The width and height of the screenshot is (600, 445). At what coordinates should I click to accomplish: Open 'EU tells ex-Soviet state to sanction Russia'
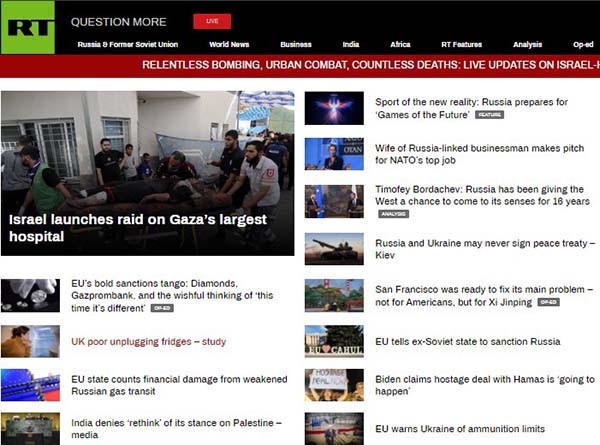(x=468, y=341)
